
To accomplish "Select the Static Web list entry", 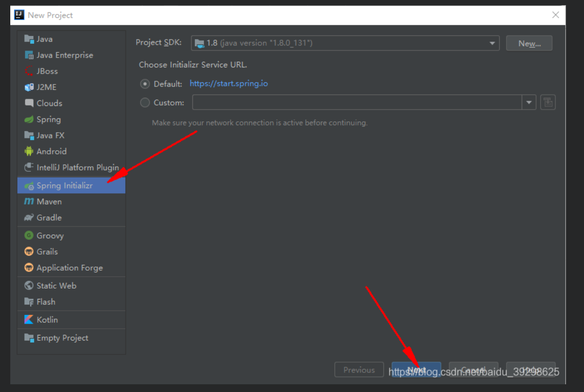I will (x=72, y=286).
